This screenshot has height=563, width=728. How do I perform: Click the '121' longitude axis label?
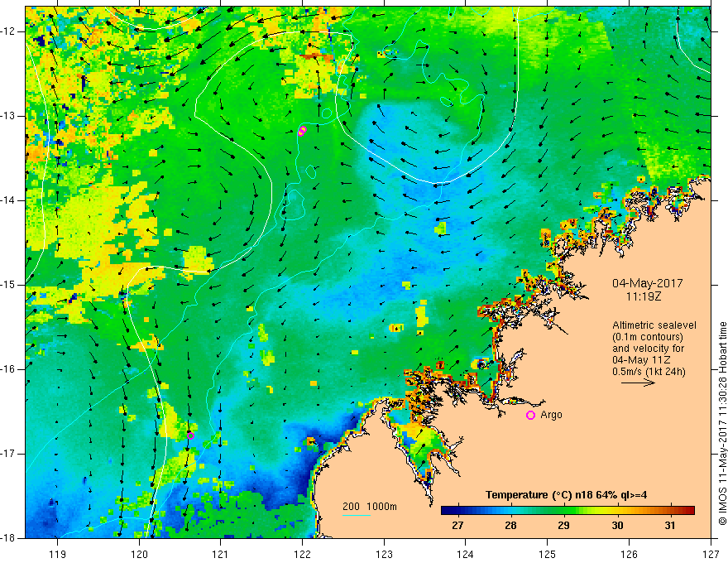pos(221,554)
